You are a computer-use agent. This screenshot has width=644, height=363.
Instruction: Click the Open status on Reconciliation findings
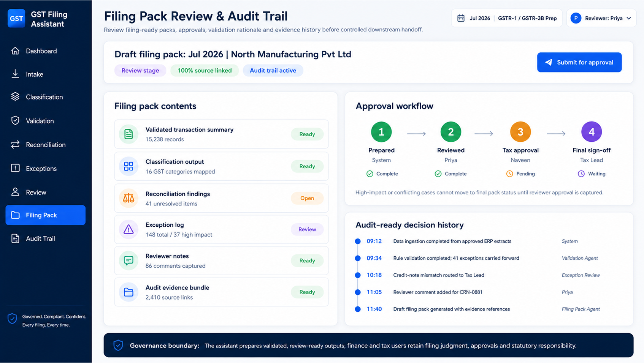click(307, 198)
